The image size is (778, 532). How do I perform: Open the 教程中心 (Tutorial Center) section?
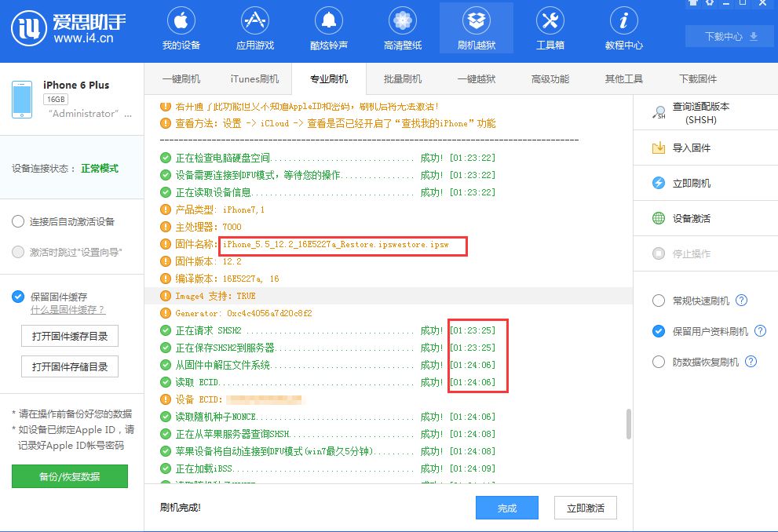(623, 27)
